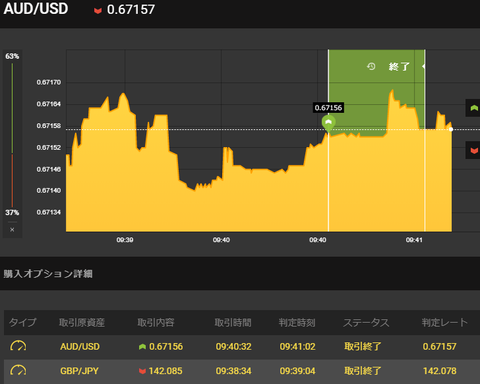Click the 購入オプション詳細 section header
480x384 pixels.
48,274
